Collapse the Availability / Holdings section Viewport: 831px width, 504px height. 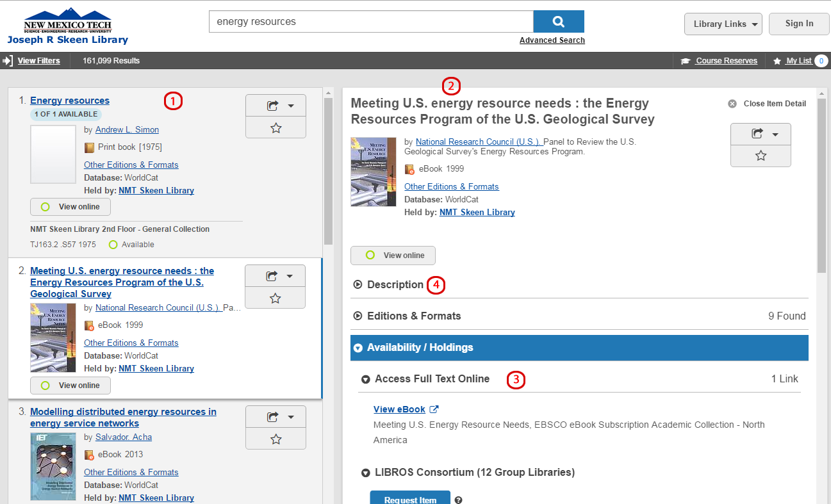point(579,347)
